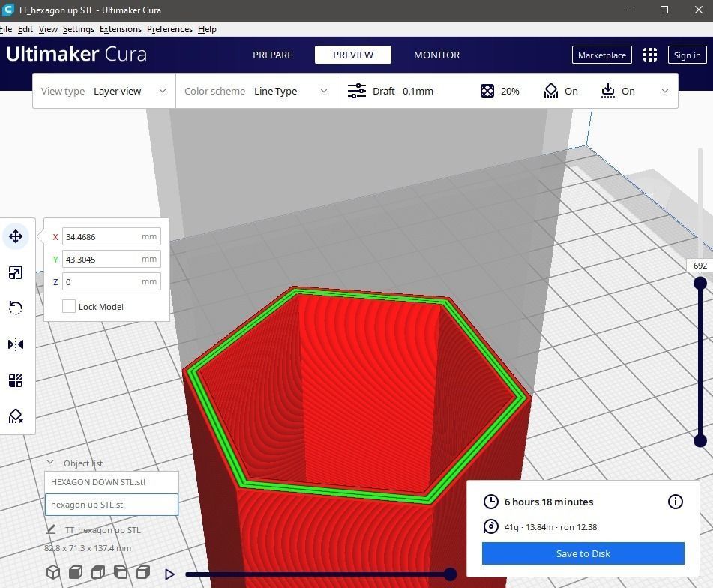Image resolution: width=713 pixels, height=588 pixels.
Task: Open the View menu
Action: 48,29
